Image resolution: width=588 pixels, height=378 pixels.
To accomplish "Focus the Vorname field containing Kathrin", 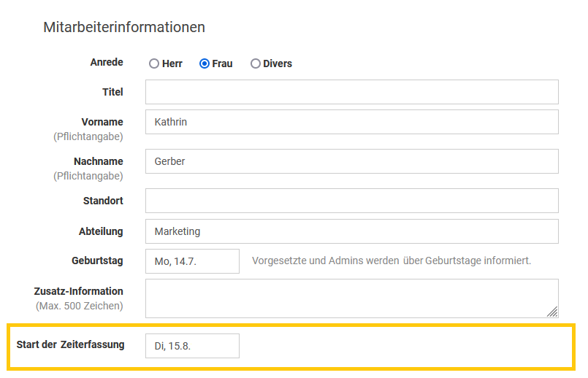I will (x=351, y=122).
